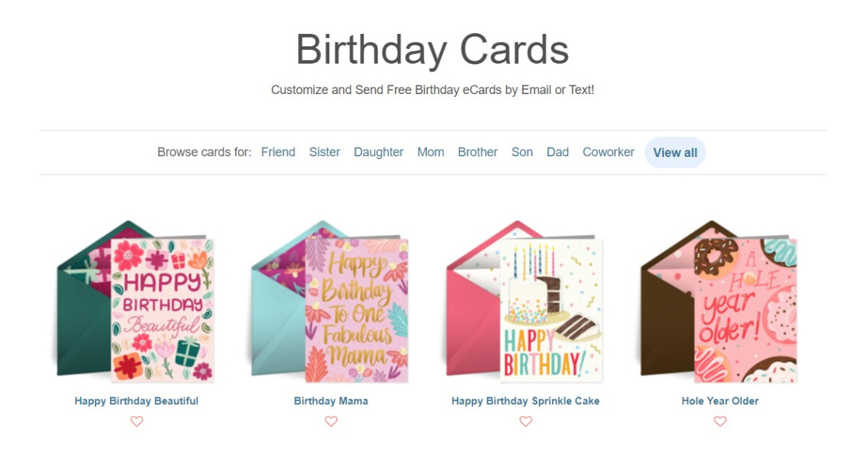The height and width of the screenshot is (455, 868).
Task: Open the Birthday Mama card thumbnail
Action: click(x=331, y=302)
